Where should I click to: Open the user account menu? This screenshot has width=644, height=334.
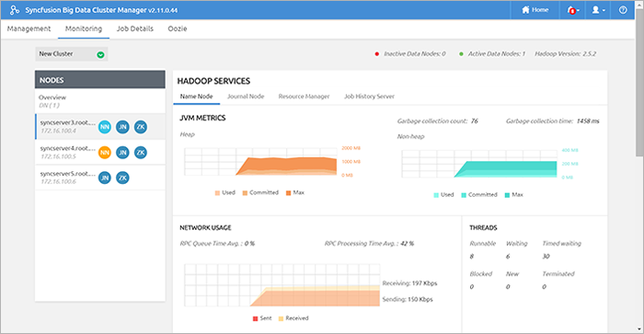point(598,10)
